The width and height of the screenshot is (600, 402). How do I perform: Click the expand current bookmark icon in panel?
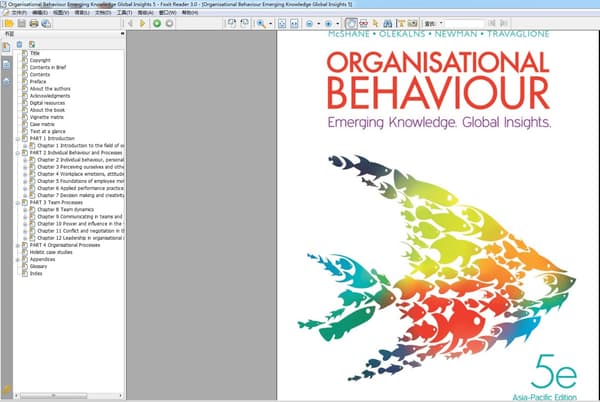[32, 45]
